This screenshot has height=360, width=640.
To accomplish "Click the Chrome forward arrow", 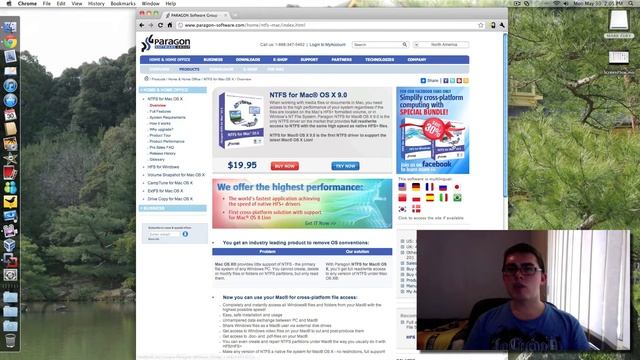I will pyautogui.click(x=151, y=25).
